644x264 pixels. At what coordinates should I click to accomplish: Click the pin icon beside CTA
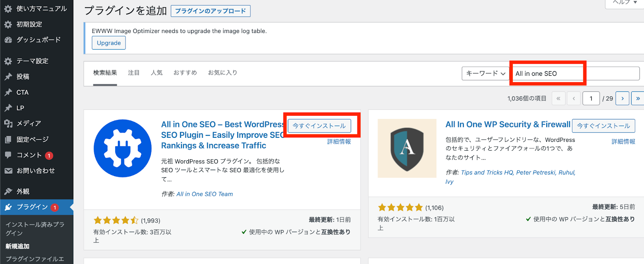coord(8,92)
